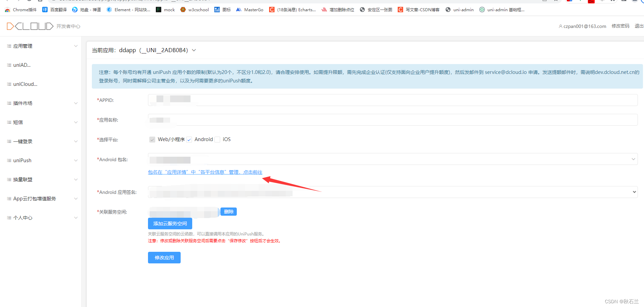This screenshot has width=644, height=307.
Task: Open the 图标 bookmark
Action: point(222,10)
